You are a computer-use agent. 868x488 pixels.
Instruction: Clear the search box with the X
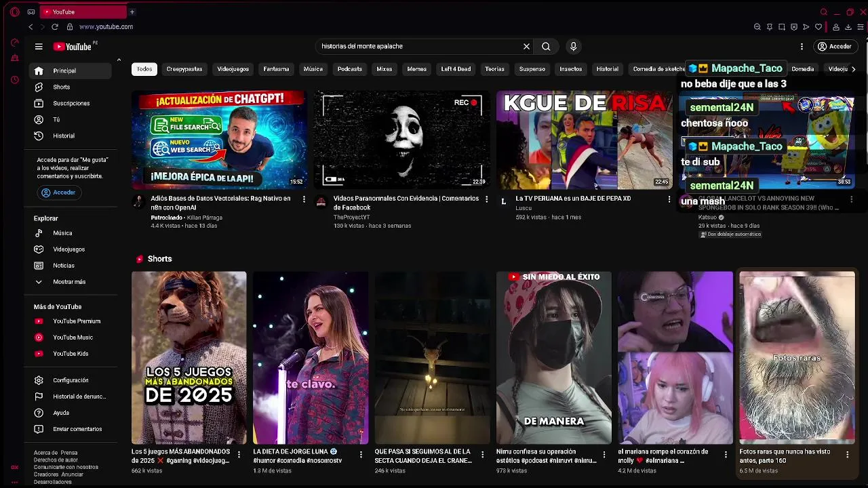(x=526, y=46)
